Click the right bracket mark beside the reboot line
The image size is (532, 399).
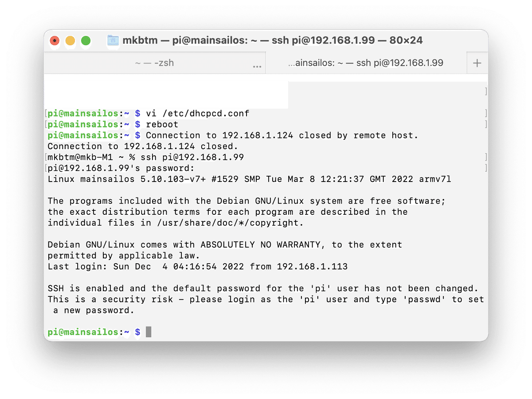pos(486,124)
